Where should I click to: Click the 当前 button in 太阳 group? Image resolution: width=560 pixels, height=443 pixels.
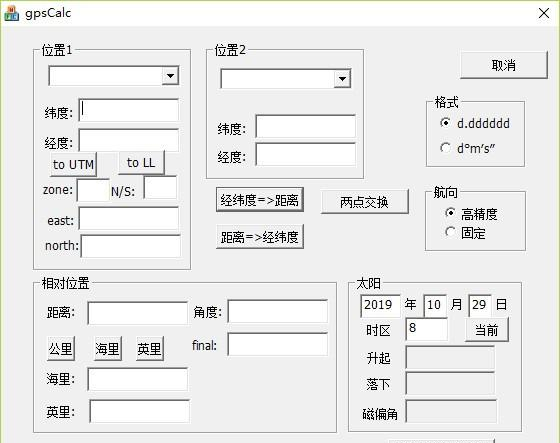click(x=487, y=330)
